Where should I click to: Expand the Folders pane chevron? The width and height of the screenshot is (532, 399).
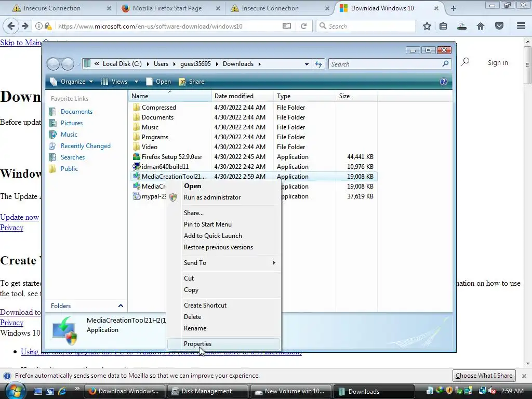click(x=121, y=305)
